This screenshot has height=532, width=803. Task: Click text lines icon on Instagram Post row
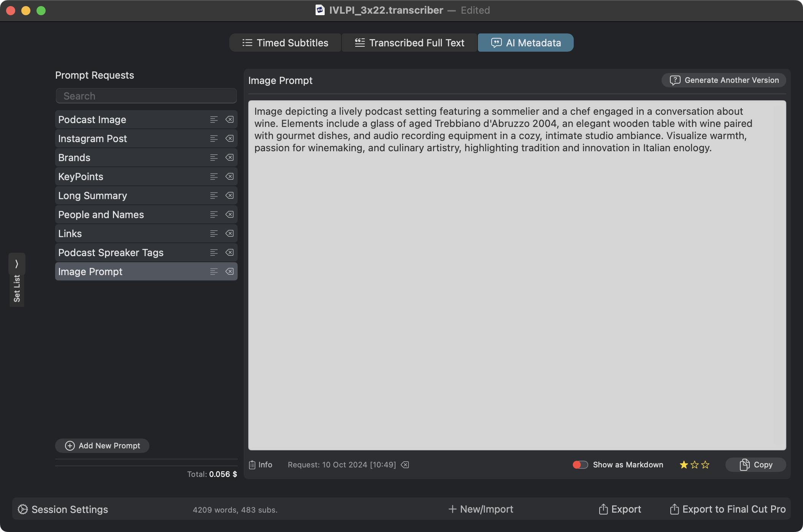click(x=214, y=139)
